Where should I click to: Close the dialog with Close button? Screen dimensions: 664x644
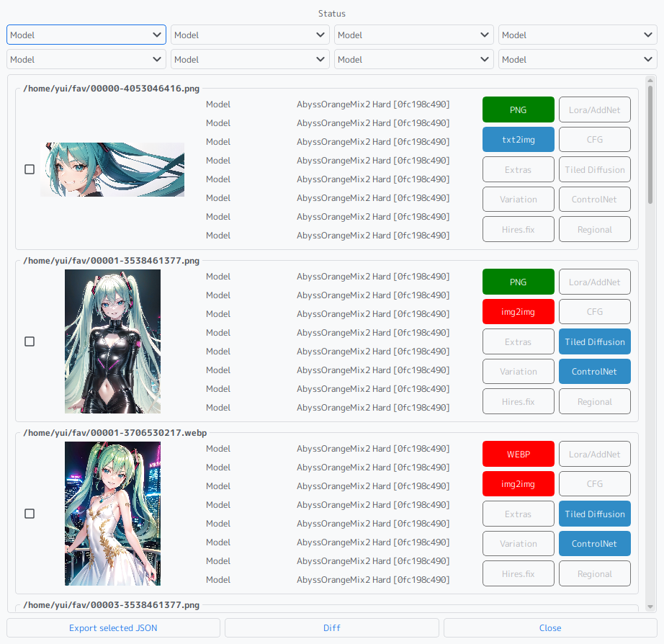(550, 627)
